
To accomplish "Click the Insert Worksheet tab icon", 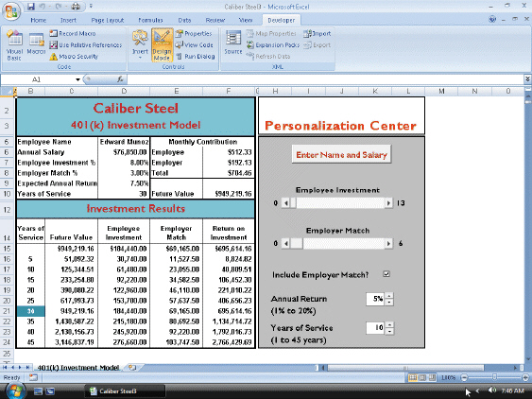I will [132, 368].
